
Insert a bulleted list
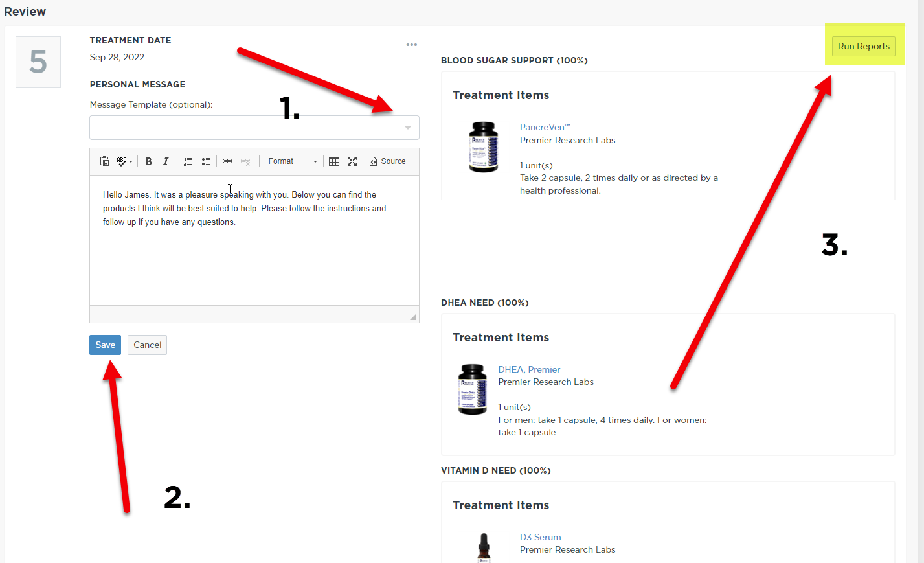(x=206, y=161)
